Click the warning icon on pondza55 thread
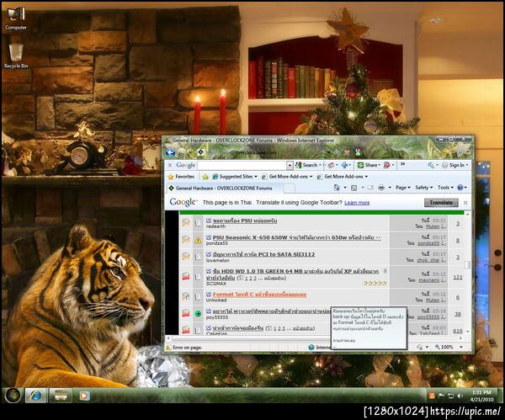 coord(198,240)
